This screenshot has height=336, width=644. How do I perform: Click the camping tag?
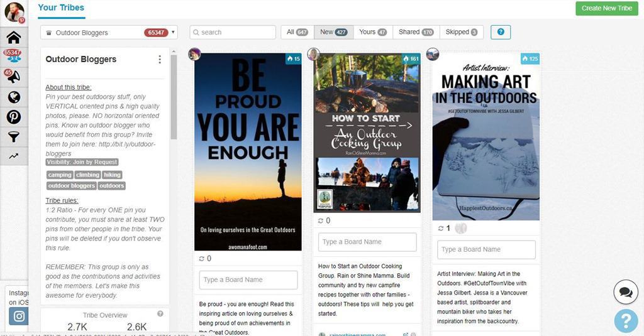(x=60, y=175)
